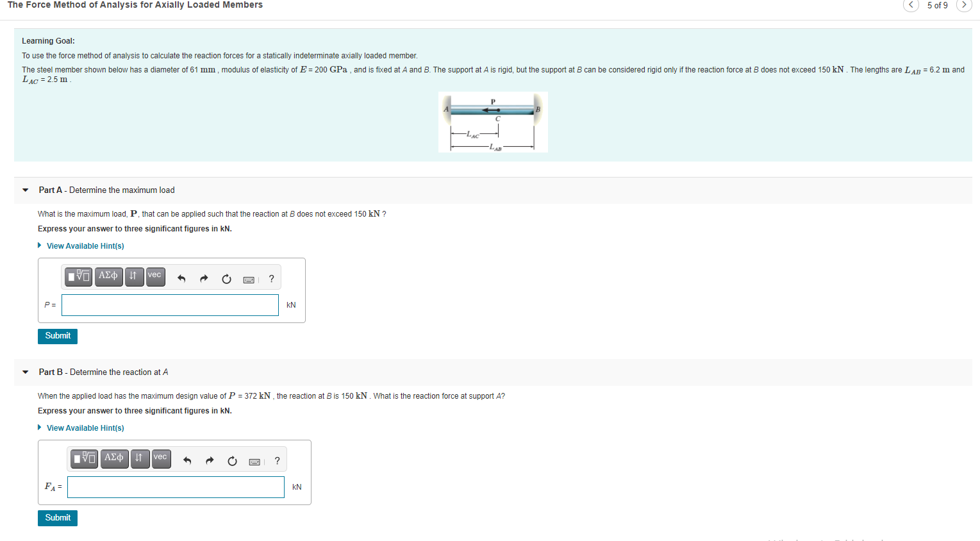Open Greek symbols tool in Part A
This screenshot has height=541, width=980.
coord(108,276)
